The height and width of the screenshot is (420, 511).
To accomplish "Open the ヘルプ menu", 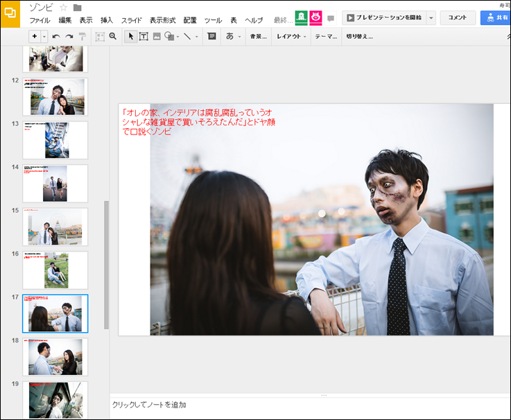I will point(254,20).
